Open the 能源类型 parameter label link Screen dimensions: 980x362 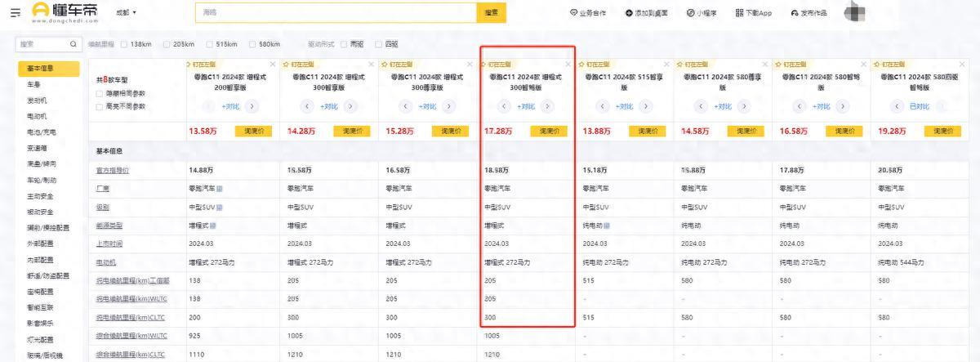coord(109,225)
